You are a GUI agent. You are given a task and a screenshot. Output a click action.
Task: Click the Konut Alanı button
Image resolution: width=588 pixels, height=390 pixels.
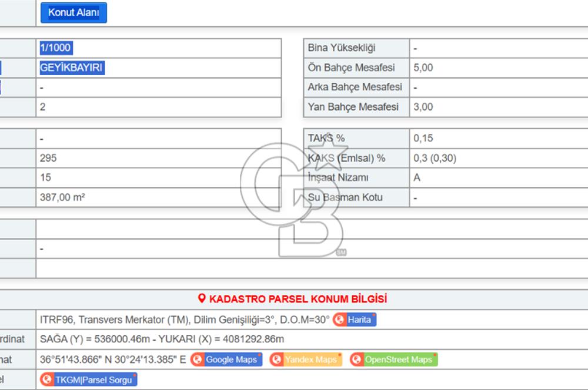click(73, 12)
